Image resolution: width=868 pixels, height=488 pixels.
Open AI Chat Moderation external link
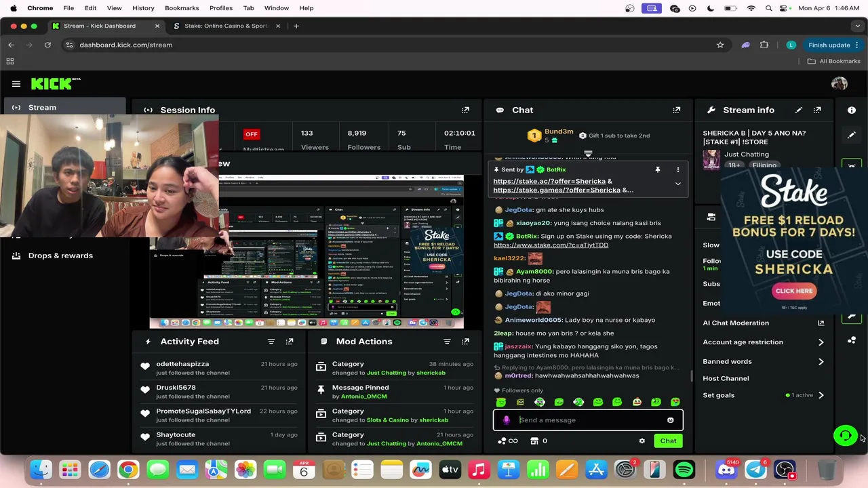tap(821, 323)
